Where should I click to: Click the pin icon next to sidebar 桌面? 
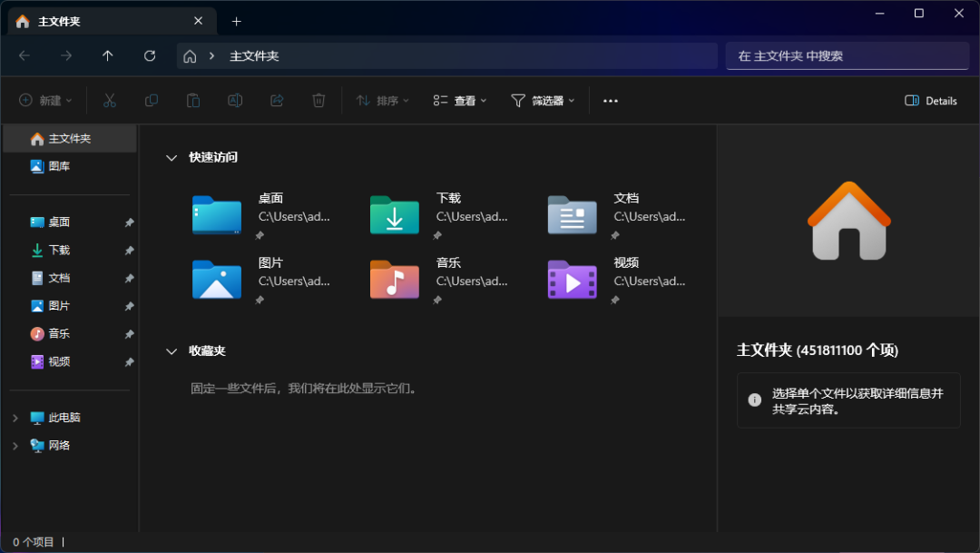pyautogui.click(x=129, y=222)
